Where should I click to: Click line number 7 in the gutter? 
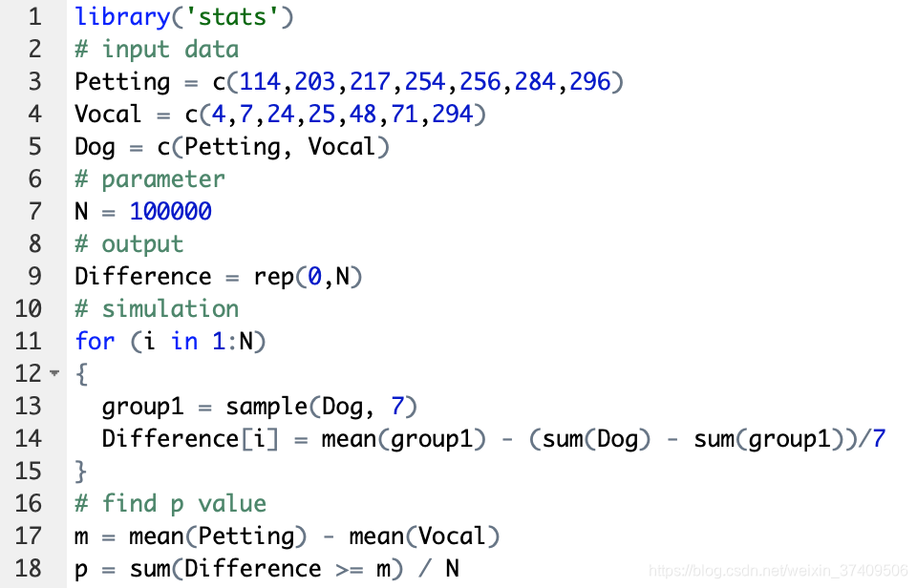pyautogui.click(x=35, y=212)
